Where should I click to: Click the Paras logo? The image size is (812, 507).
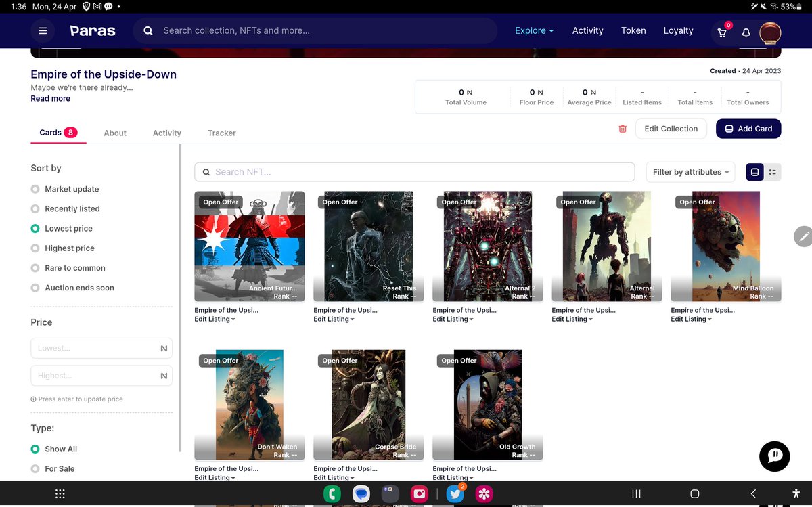click(x=93, y=30)
